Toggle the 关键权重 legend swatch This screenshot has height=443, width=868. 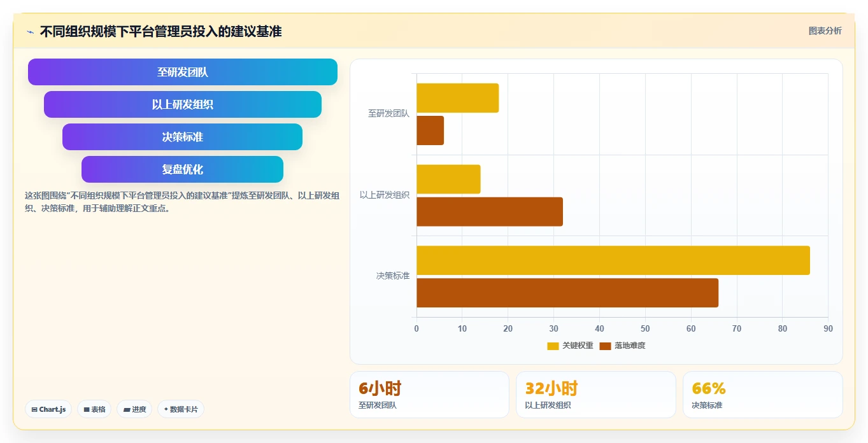(553, 346)
